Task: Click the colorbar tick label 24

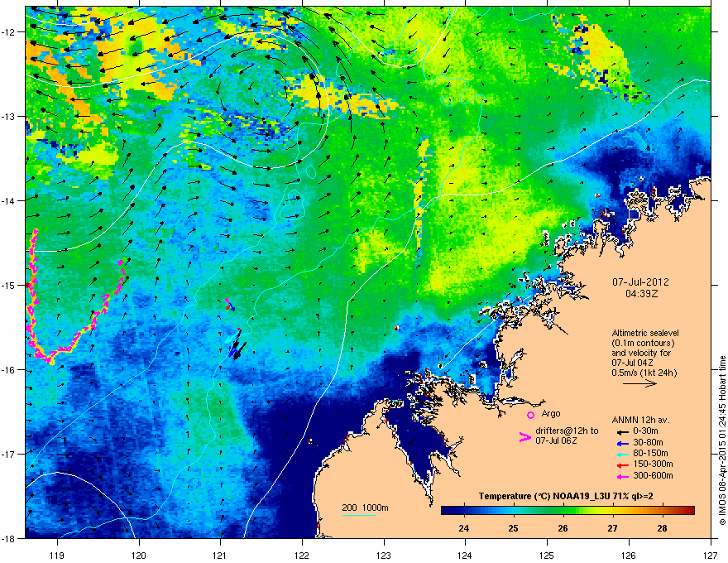Action: coord(463,528)
